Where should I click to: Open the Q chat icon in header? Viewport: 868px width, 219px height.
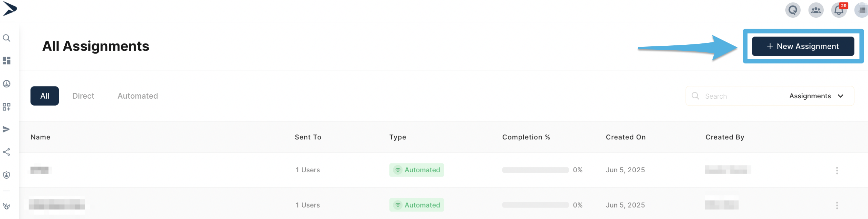coord(792,10)
